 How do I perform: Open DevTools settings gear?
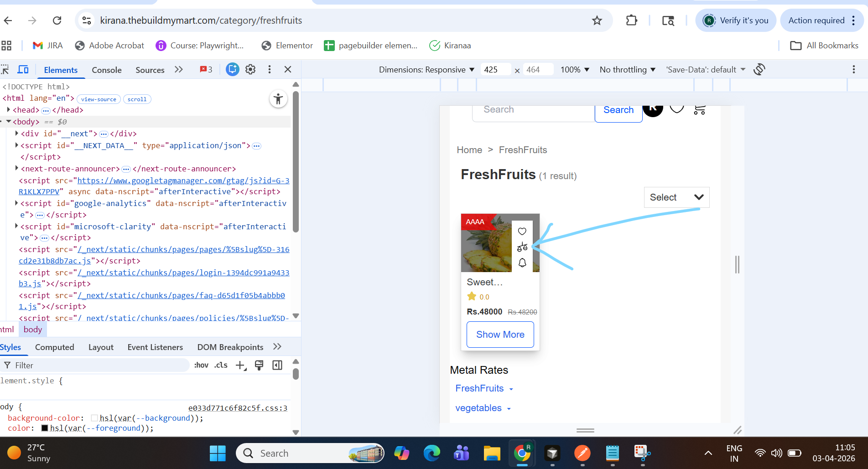[250, 69]
